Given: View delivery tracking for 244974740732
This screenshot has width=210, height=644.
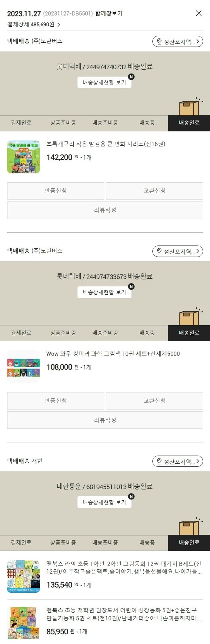Looking at the screenshot, I should [104, 82].
